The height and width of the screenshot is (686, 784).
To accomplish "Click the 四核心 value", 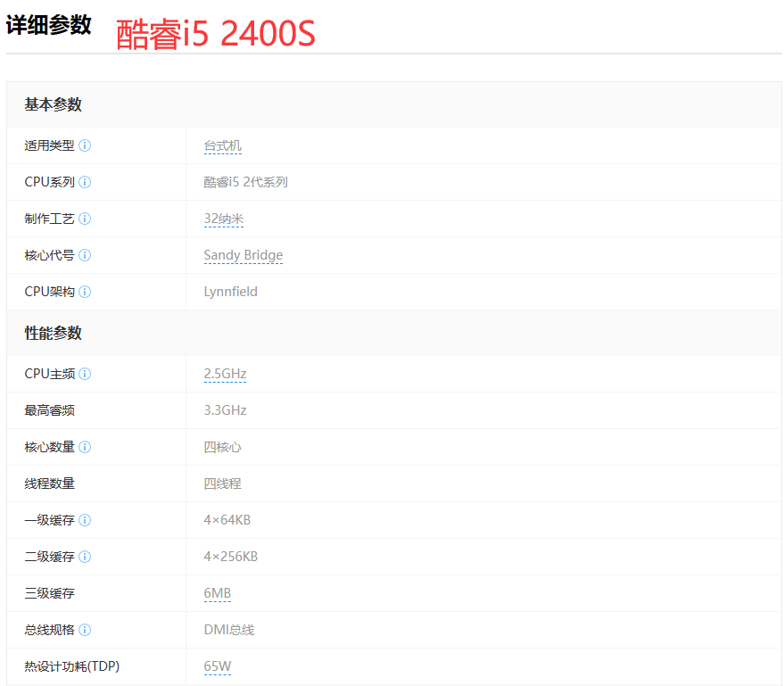I will (222, 447).
